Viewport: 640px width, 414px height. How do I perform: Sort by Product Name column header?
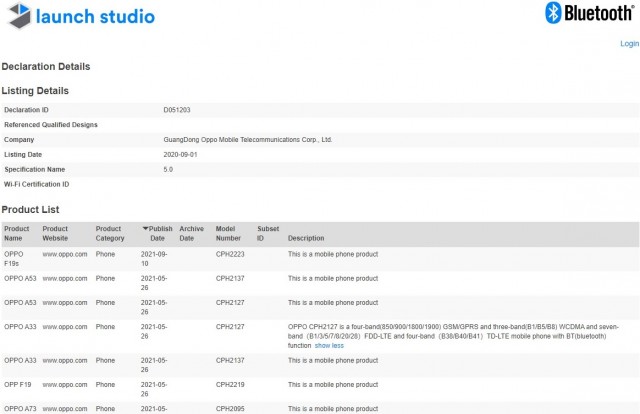point(13,234)
